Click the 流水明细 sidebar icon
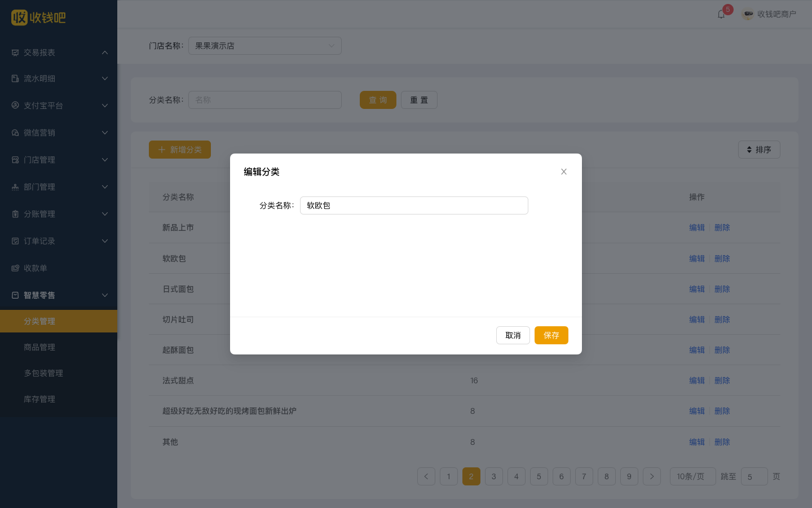 (x=15, y=78)
